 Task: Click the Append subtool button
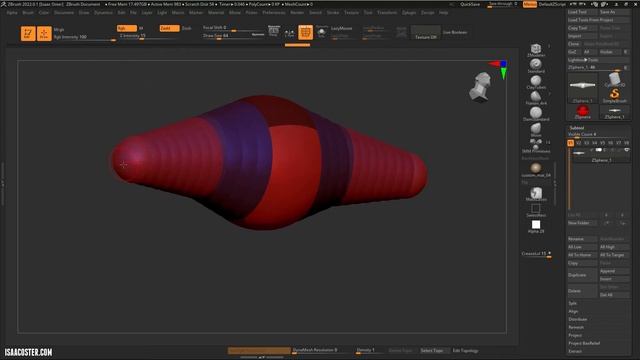[x=614, y=271]
